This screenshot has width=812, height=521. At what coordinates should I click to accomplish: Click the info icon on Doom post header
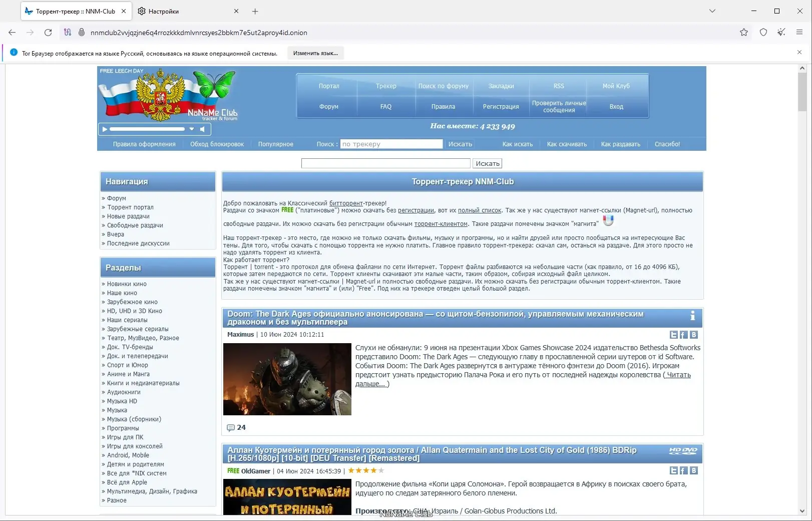(x=693, y=316)
